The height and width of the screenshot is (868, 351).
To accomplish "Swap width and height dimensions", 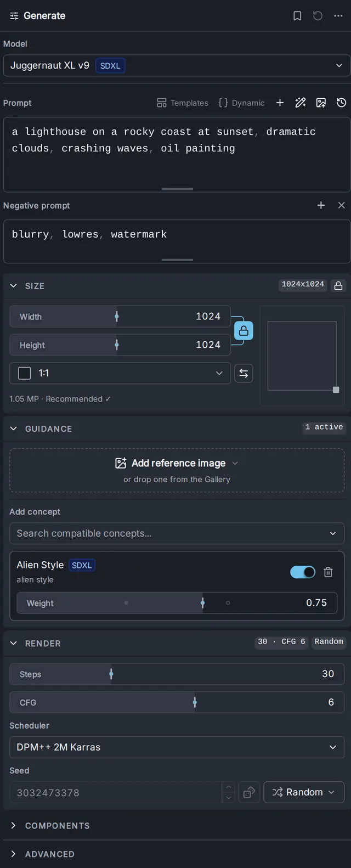I will (244, 373).
